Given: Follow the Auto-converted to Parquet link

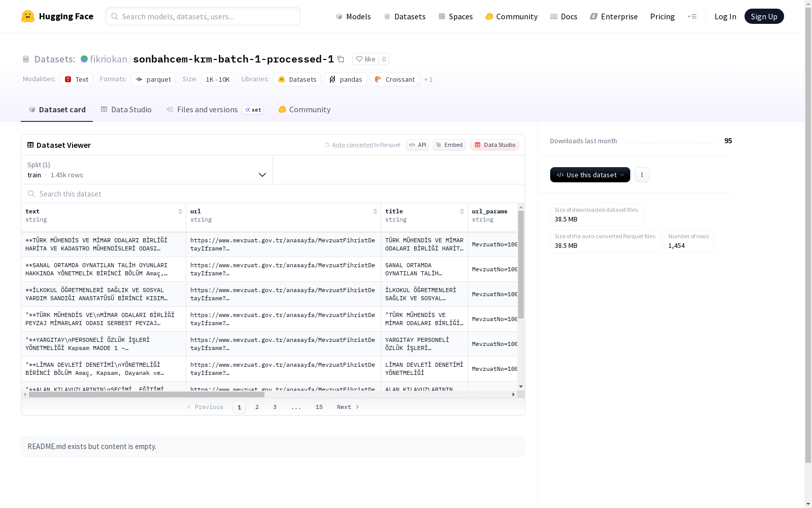Looking at the screenshot, I should pyautogui.click(x=352, y=145).
